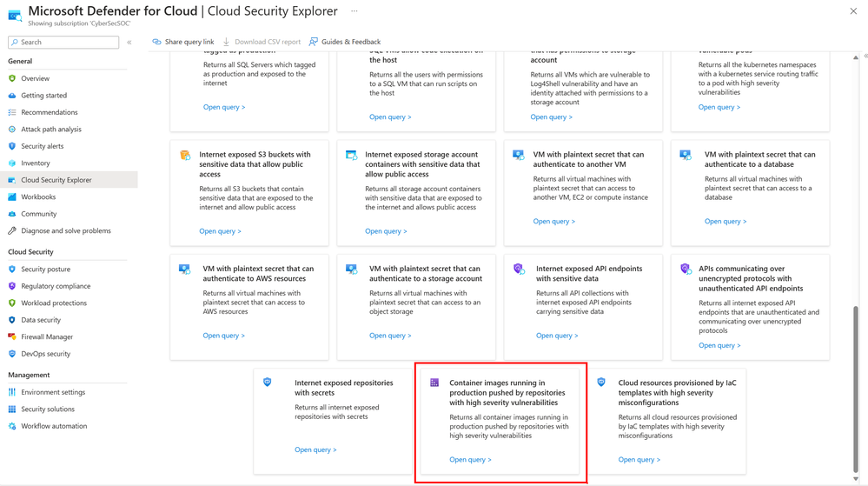Open query for Internet exposed S3 buckets
Viewport: 868px width, 486px height.
tap(220, 231)
